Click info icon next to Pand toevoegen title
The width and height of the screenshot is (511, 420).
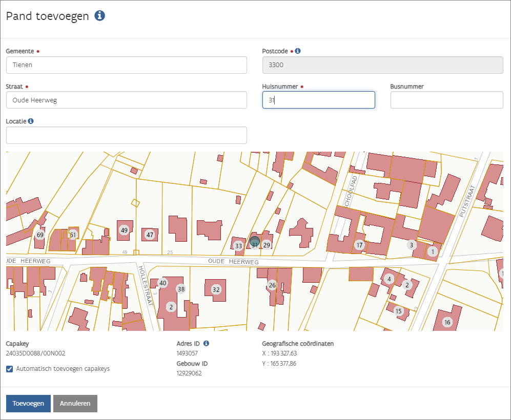point(100,16)
